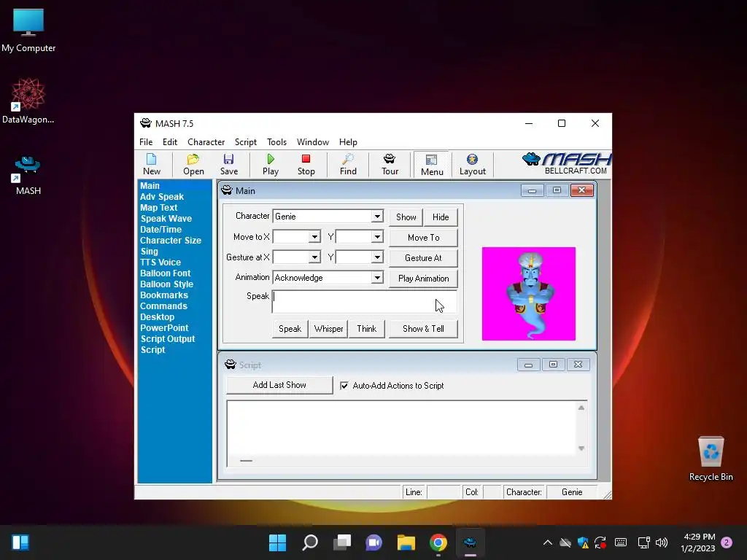Focus the Speak text input field
Screen dimensions: 747x560
click(365, 301)
